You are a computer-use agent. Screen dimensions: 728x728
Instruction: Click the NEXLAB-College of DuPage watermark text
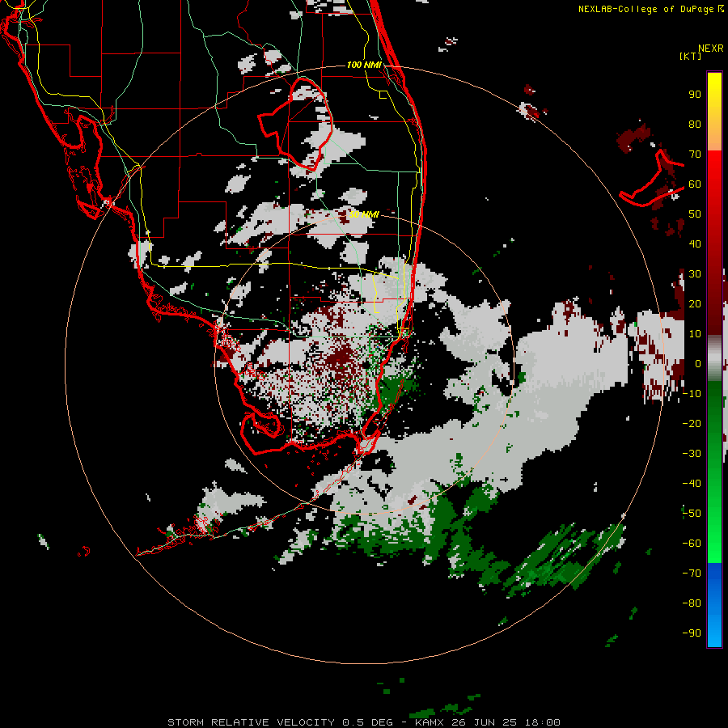650,9
